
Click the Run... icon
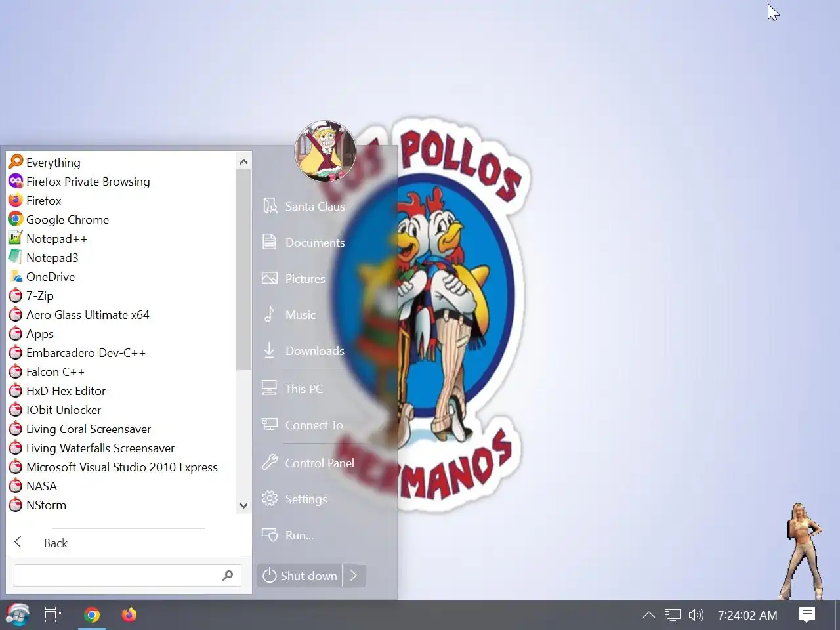click(x=270, y=535)
